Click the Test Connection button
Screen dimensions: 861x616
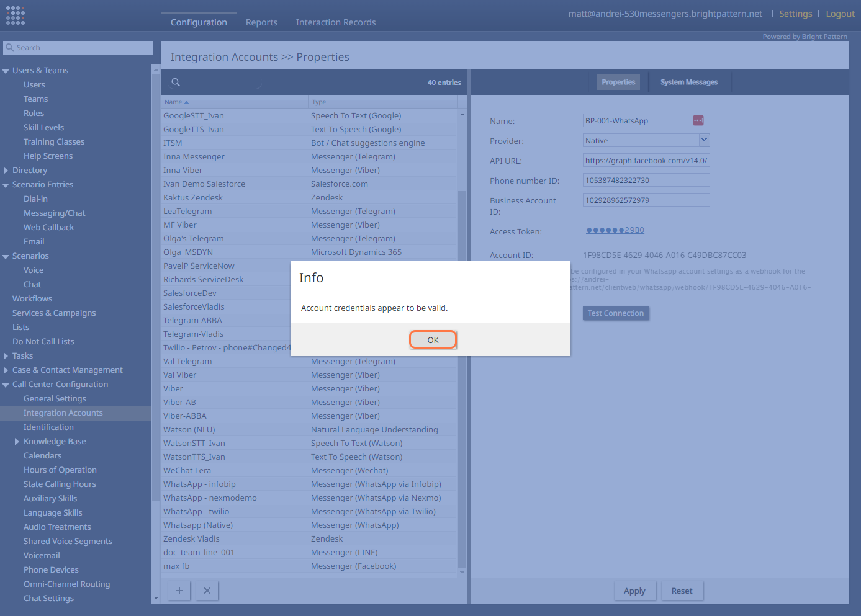[615, 313]
